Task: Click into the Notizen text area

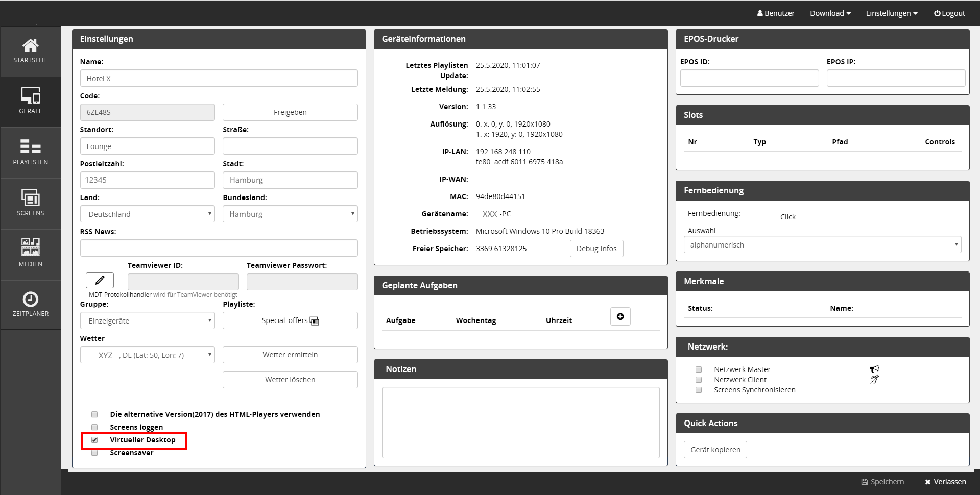Action: [x=520, y=423]
